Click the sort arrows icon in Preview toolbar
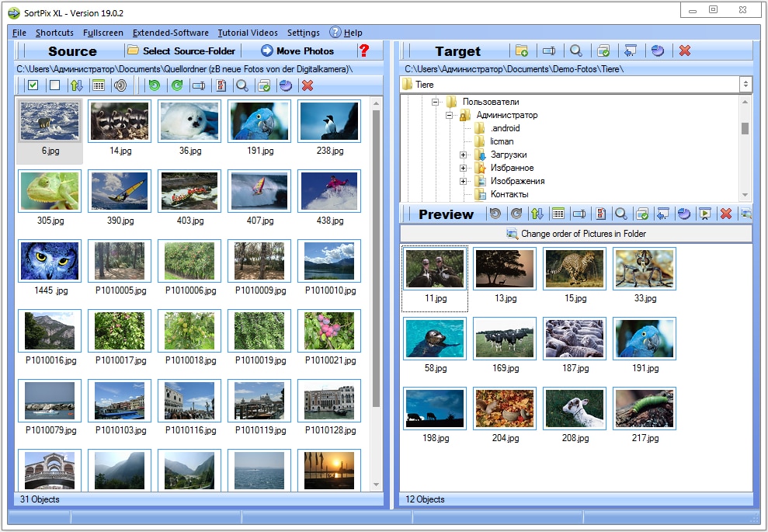The height and width of the screenshot is (532, 768). pos(537,214)
